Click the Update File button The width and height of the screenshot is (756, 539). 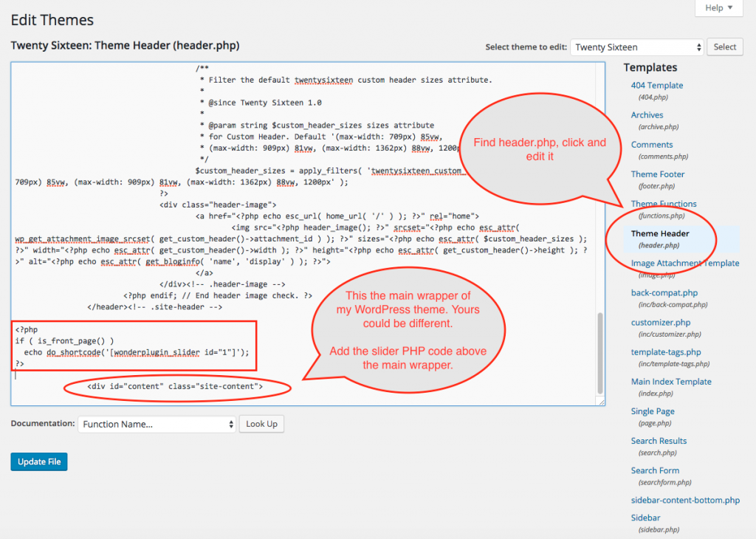[38, 461]
